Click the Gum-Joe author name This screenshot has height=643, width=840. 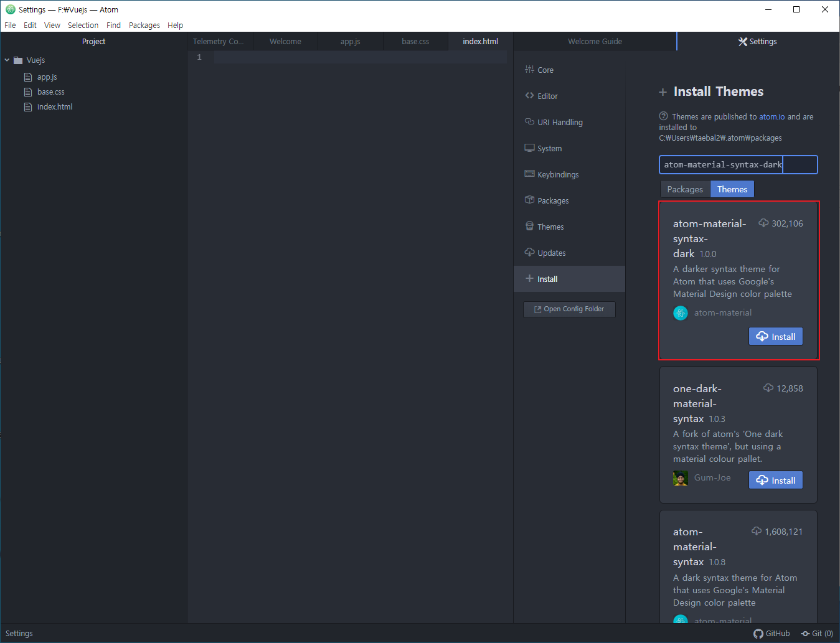pyautogui.click(x=712, y=478)
